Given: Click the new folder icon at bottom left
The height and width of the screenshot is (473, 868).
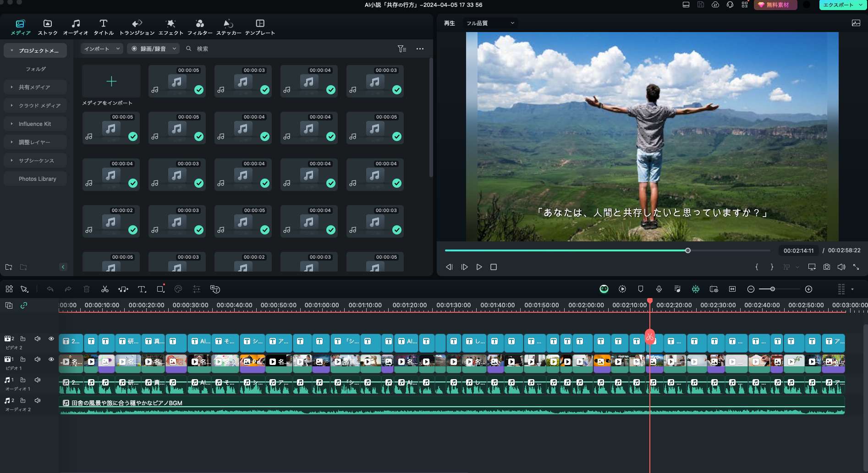Looking at the screenshot, I should [9, 267].
